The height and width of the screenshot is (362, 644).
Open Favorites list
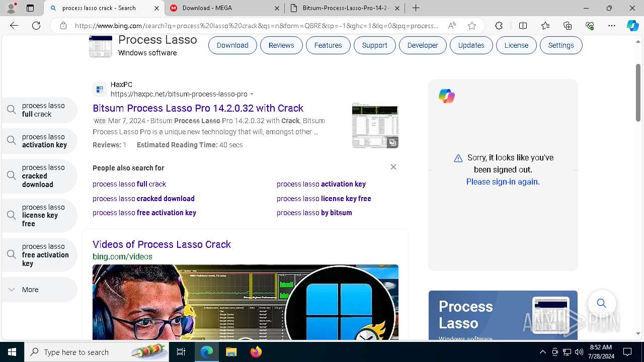[x=545, y=26]
